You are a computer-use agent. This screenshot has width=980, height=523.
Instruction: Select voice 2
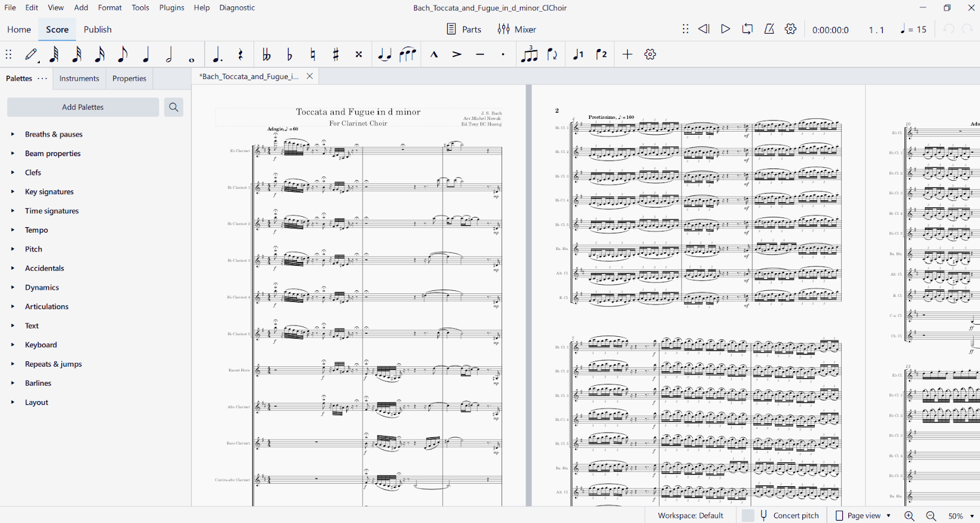tap(601, 55)
